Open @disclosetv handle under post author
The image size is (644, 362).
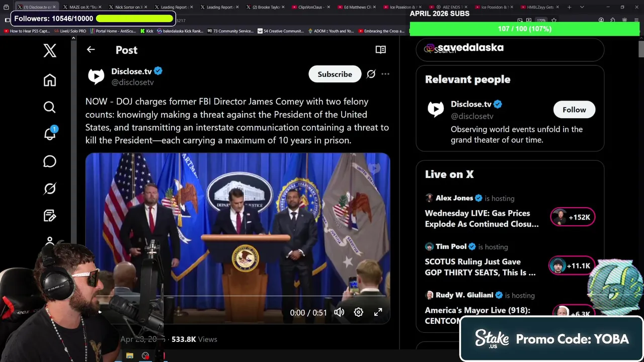[x=132, y=82]
